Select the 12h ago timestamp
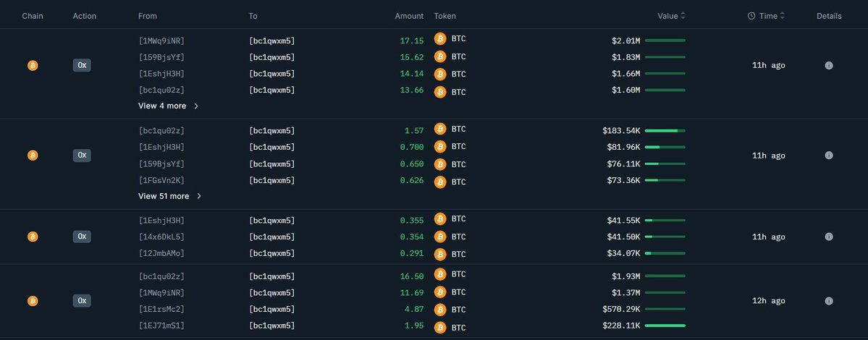868x340 pixels. 769,301
